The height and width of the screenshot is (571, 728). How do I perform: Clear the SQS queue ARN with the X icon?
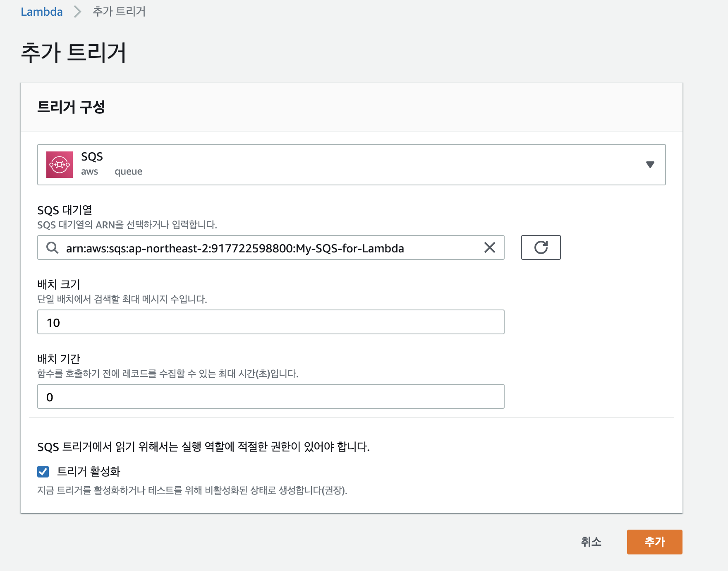click(490, 247)
